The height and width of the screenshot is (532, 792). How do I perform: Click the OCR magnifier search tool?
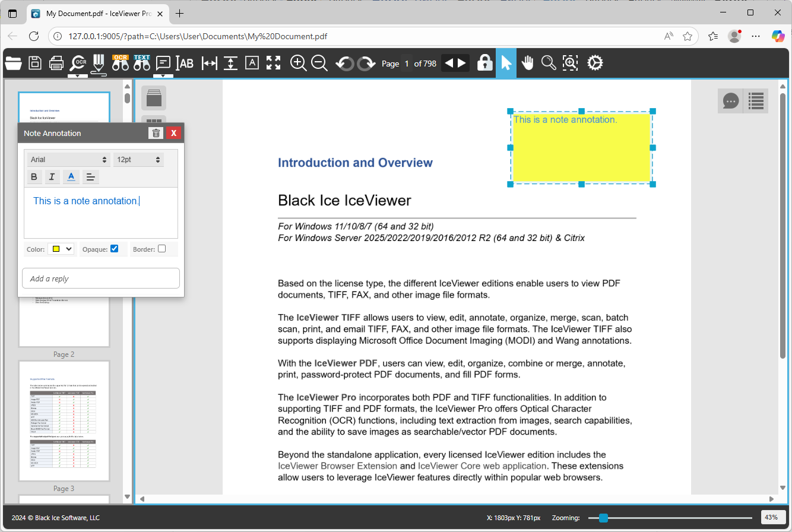[78, 62]
